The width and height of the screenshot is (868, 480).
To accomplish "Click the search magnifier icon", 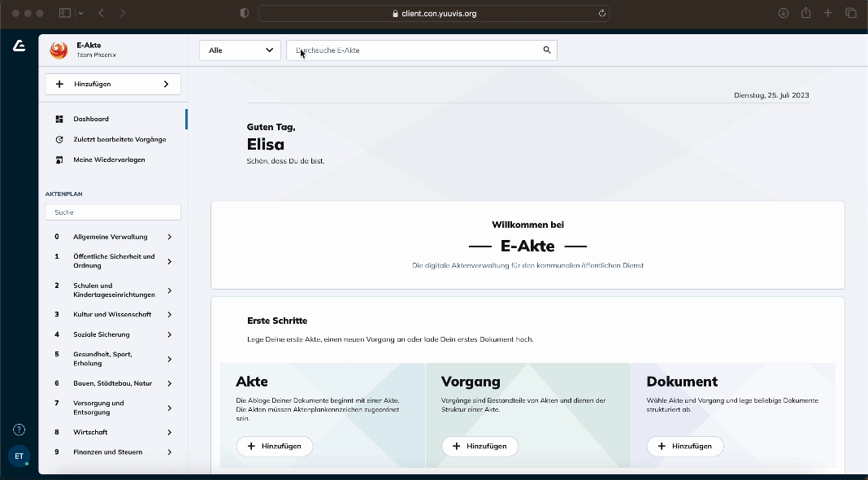I will point(547,50).
